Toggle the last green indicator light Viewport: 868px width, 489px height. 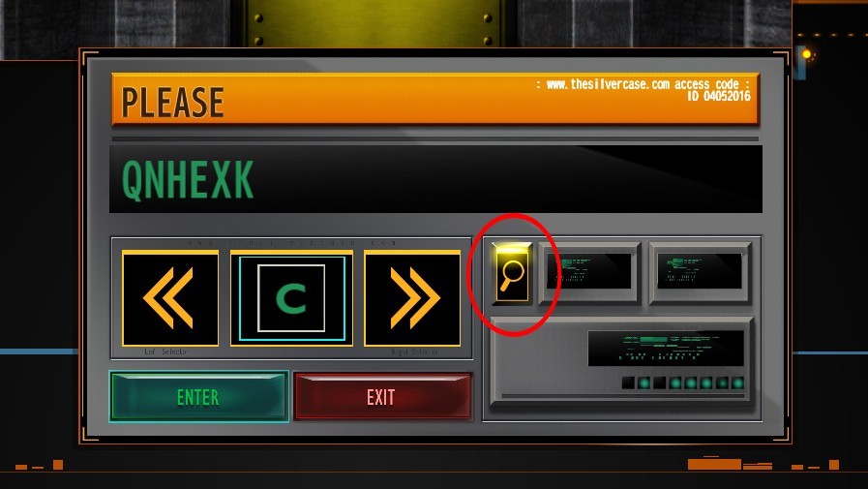pos(738,382)
